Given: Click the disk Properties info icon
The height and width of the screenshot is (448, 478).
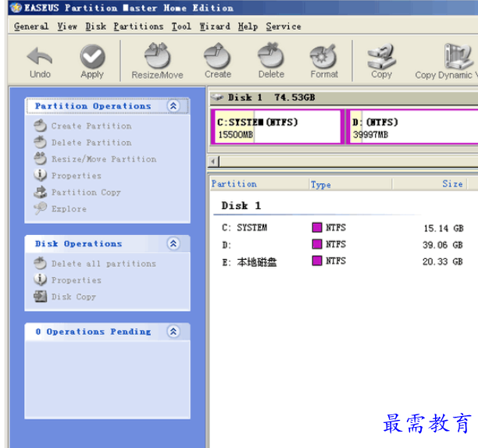Looking at the screenshot, I should click(41, 279).
